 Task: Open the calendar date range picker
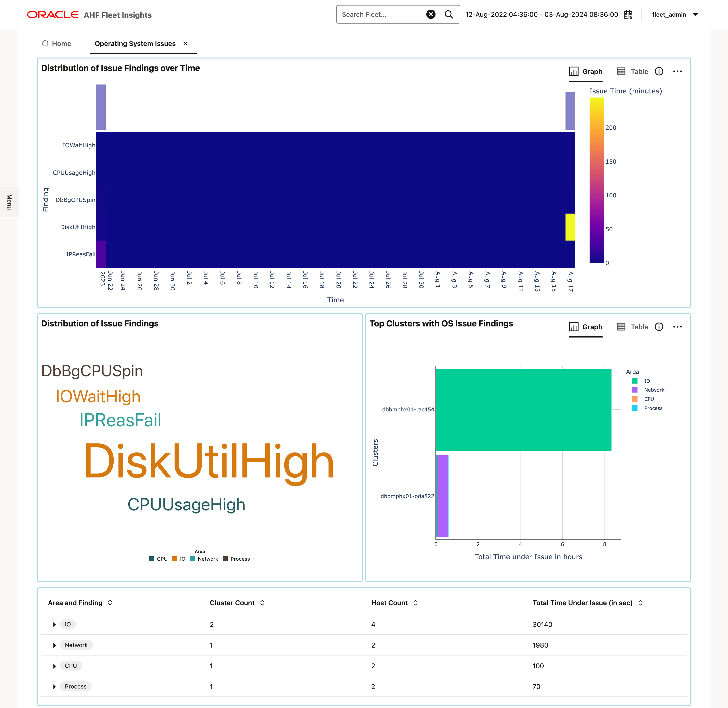(x=628, y=14)
